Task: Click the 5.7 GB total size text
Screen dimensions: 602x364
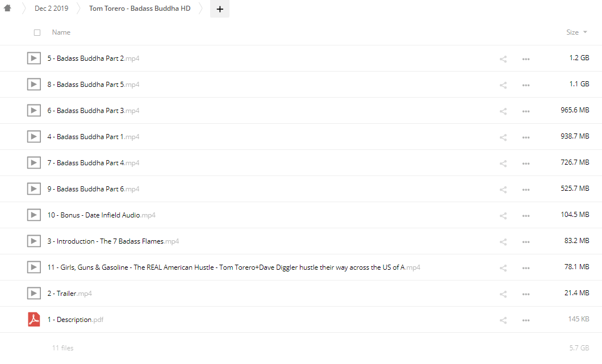Action: click(579, 348)
